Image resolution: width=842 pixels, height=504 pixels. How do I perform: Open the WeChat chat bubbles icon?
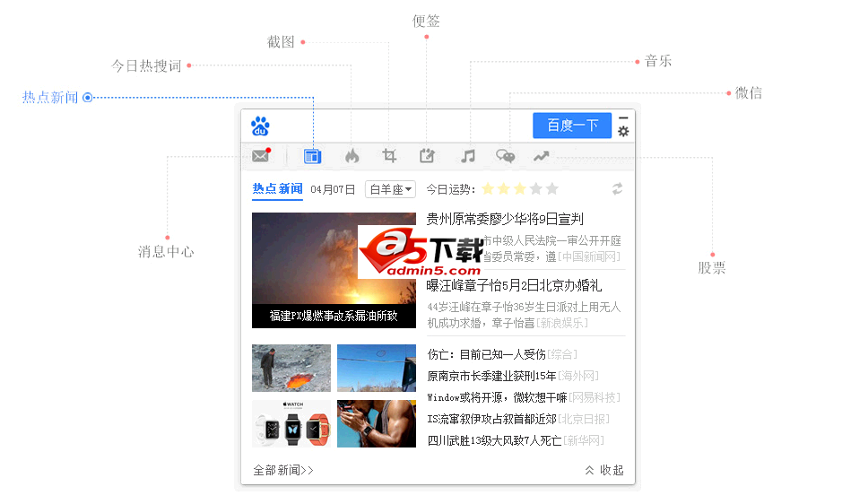pyautogui.click(x=506, y=156)
